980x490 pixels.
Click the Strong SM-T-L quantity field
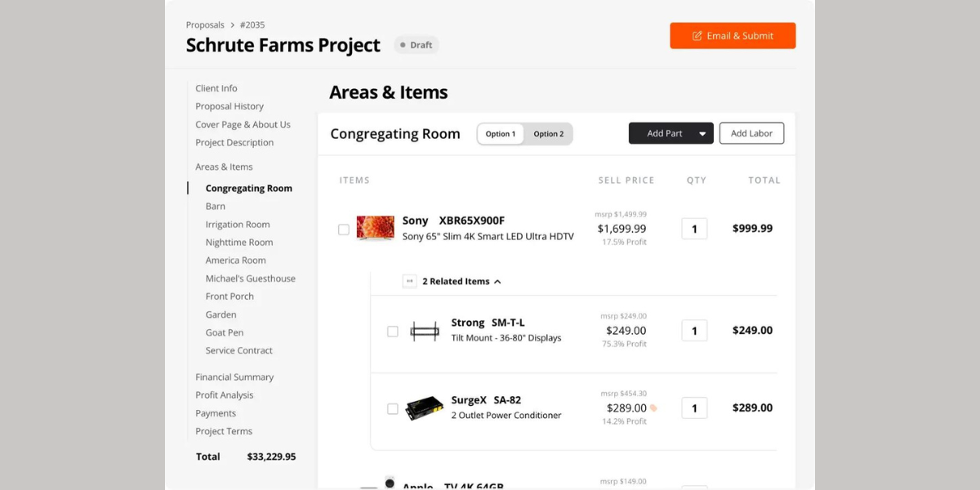click(x=694, y=331)
